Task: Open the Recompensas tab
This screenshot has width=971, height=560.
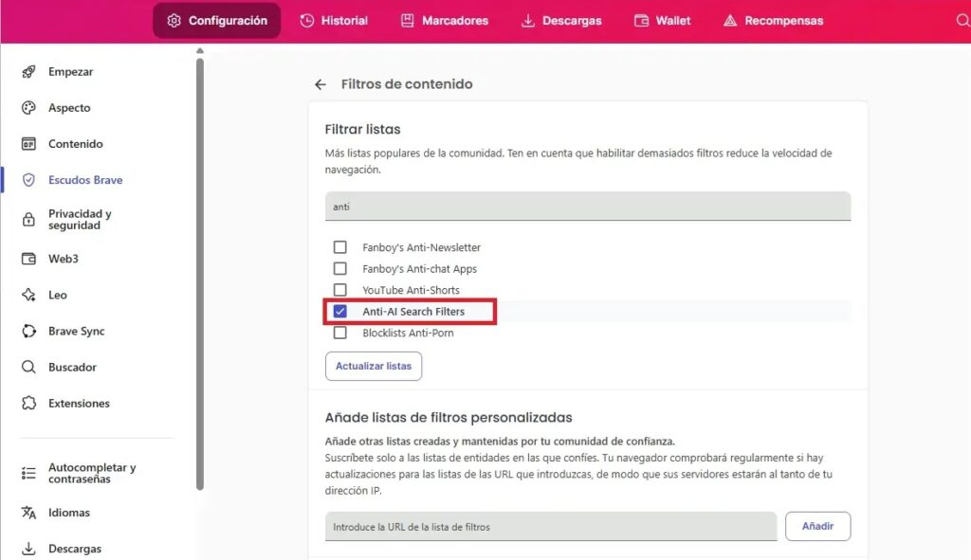Action: click(x=774, y=21)
